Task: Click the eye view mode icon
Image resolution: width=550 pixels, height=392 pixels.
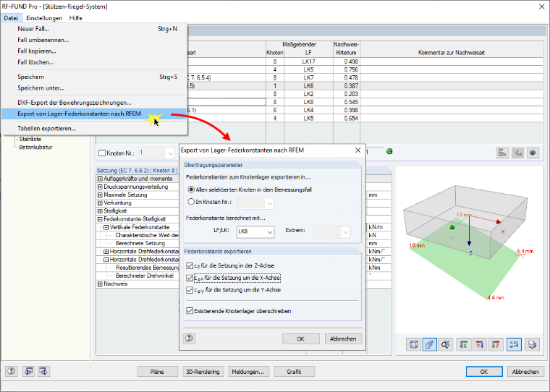Action: click(x=533, y=153)
